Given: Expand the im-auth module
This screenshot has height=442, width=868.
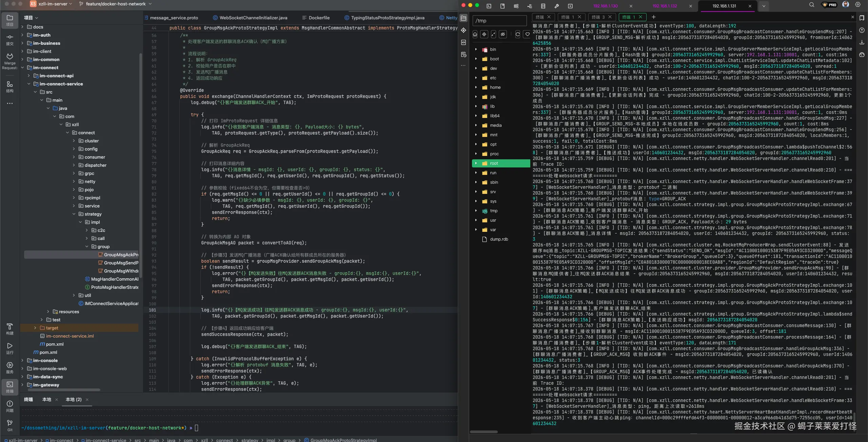Looking at the screenshot, I should click(x=22, y=35).
